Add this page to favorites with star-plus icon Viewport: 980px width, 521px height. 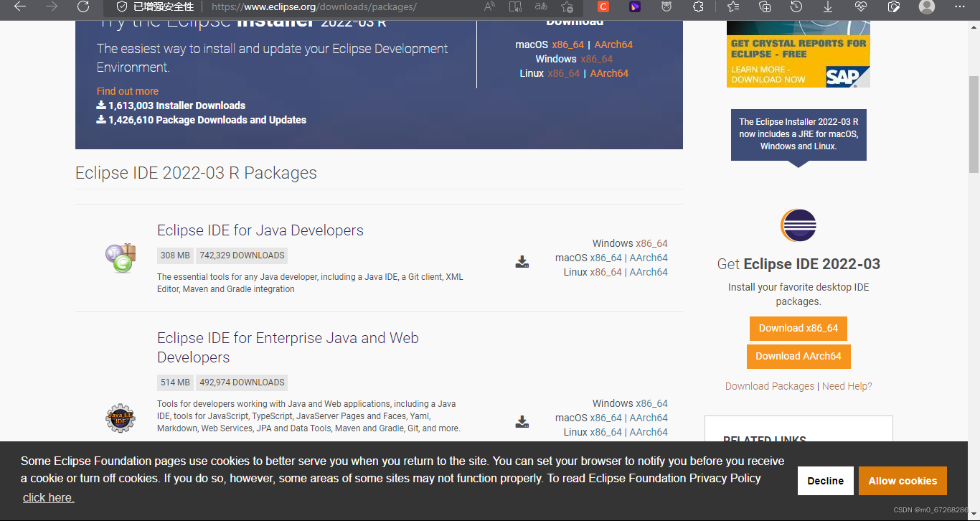(x=567, y=6)
